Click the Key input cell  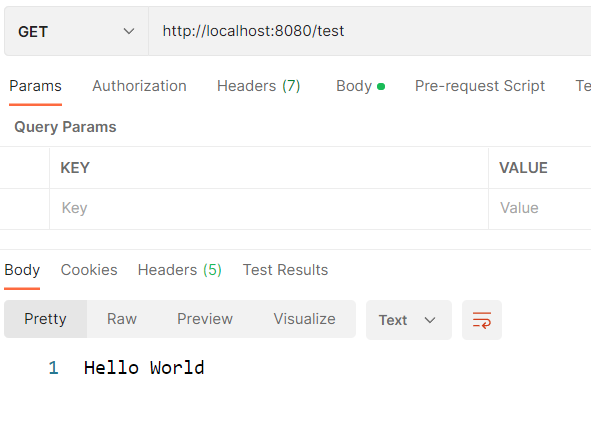(269, 208)
